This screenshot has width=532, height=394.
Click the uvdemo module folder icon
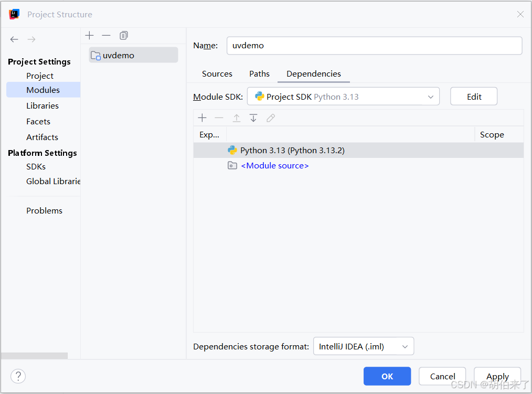pos(95,56)
